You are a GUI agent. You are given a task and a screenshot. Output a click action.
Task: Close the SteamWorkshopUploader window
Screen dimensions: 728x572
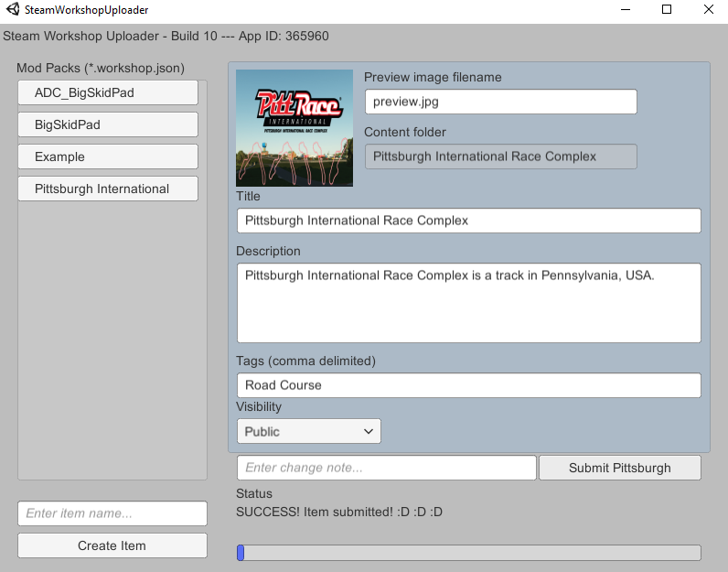coord(708,9)
